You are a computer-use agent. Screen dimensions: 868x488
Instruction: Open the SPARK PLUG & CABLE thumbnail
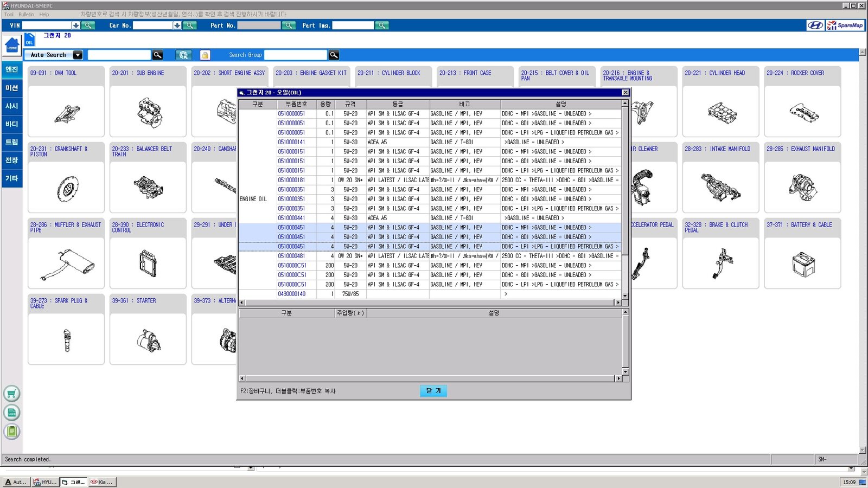click(66, 339)
